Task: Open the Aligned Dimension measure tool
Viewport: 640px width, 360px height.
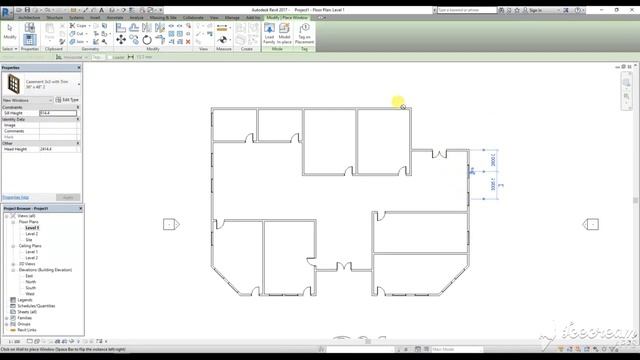Action: tap(222, 28)
